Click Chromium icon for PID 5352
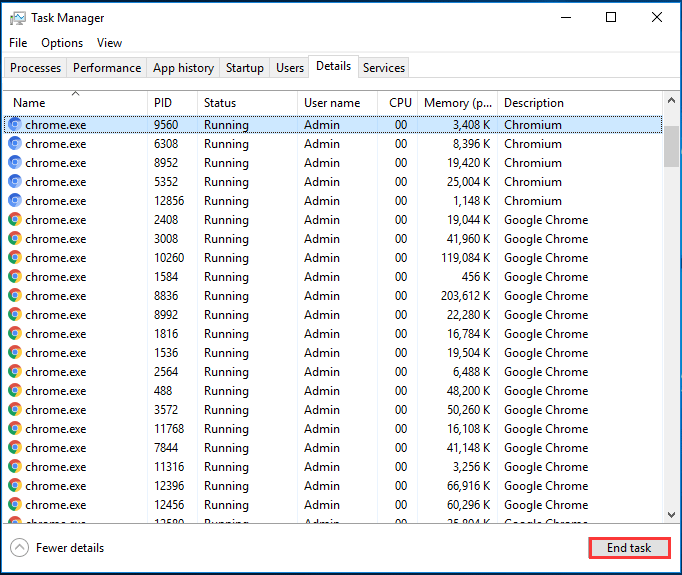This screenshot has width=682, height=575. [15, 181]
